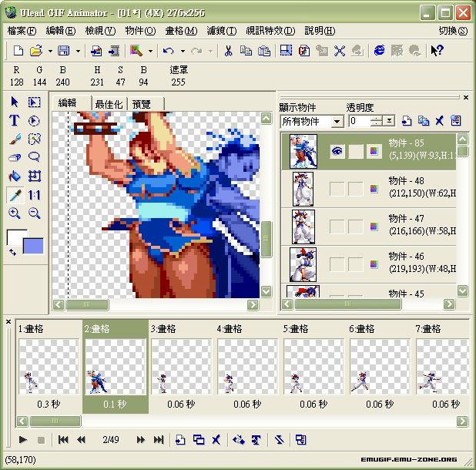Click the Add Video toolbar icon
476x470 pixels.
pos(114,51)
